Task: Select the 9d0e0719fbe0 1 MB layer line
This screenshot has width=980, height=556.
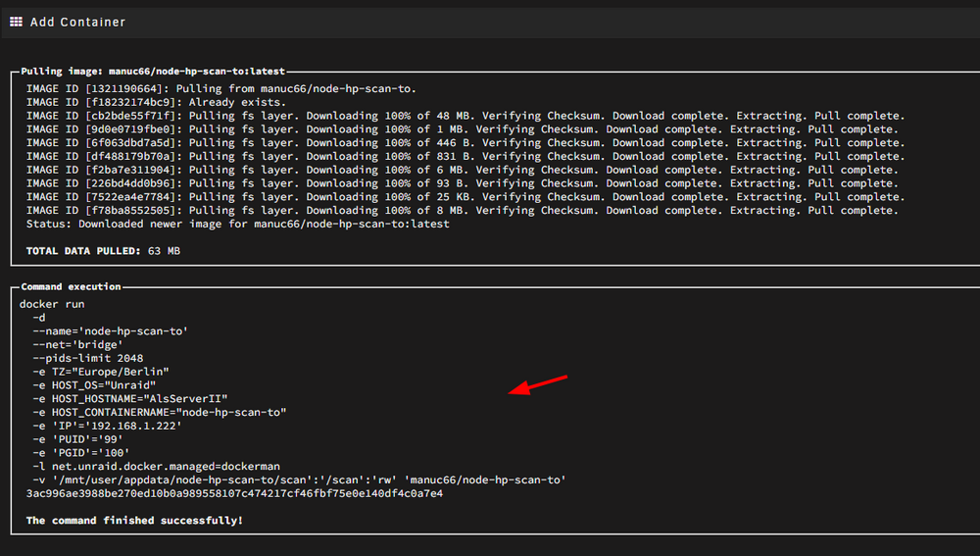Action: tap(463, 129)
